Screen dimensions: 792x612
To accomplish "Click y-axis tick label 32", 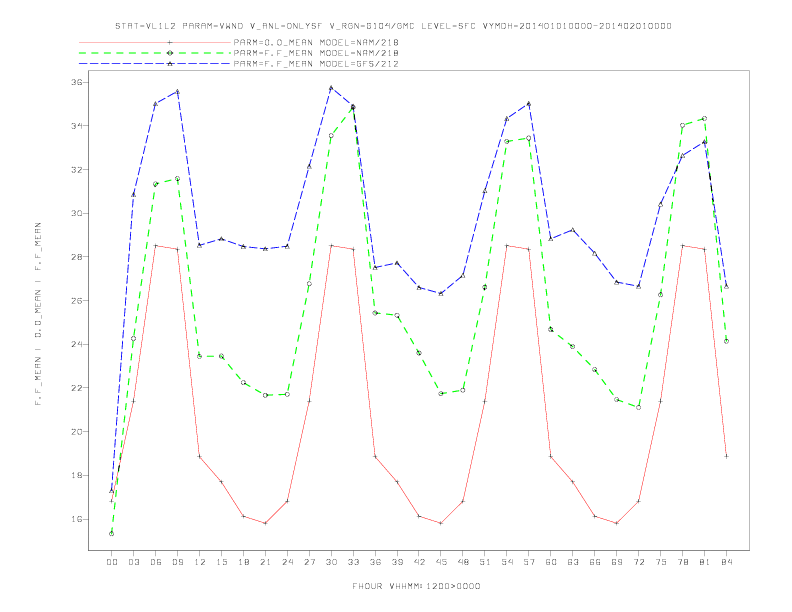I will click(78, 170).
